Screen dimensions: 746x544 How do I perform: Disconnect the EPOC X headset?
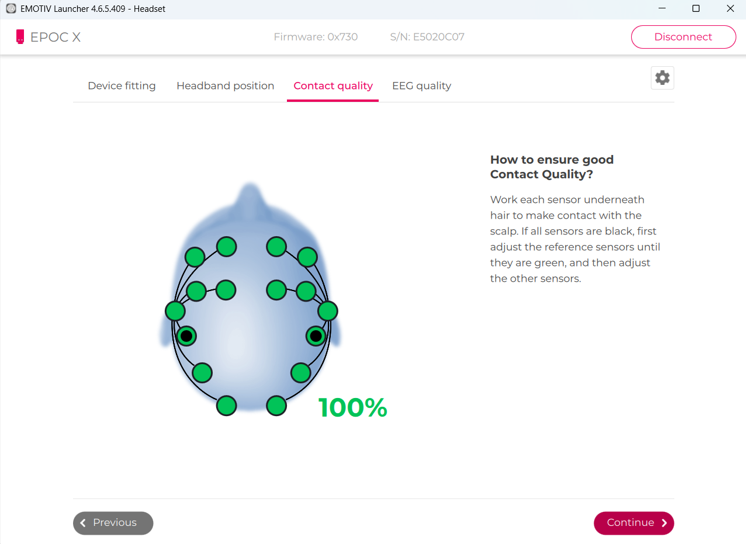pyautogui.click(x=683, y=37)
